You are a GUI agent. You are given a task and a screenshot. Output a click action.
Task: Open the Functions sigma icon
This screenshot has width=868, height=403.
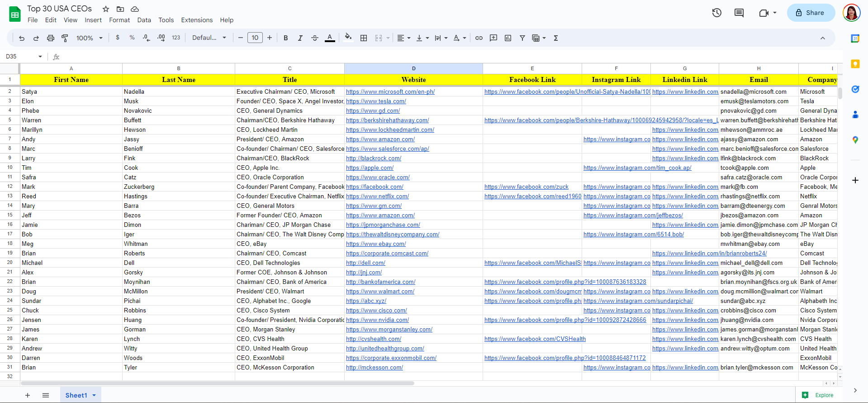[x=556, y=38]
